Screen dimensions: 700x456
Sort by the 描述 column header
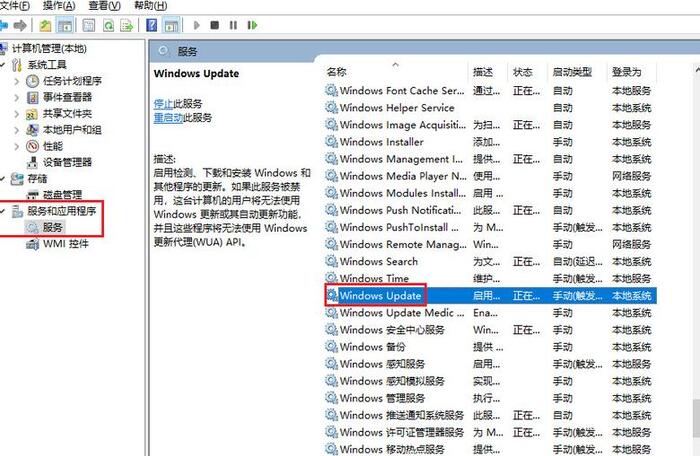point(489,72)
